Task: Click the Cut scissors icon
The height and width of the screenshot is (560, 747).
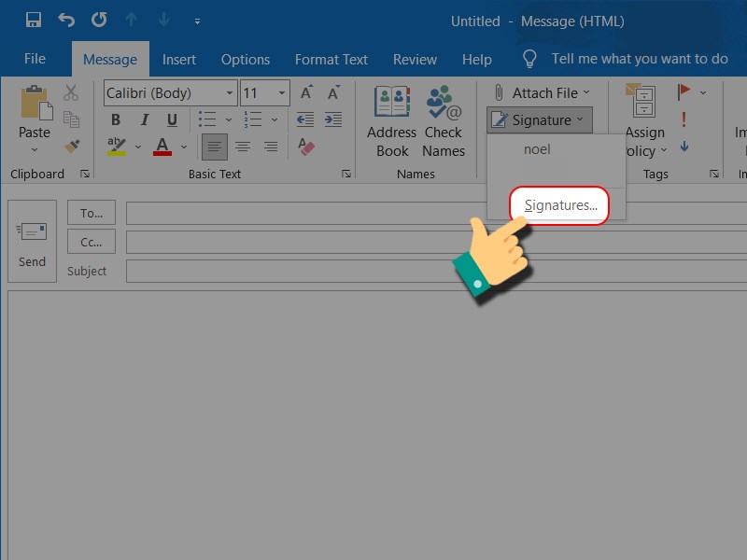Action: click(71, 92)
